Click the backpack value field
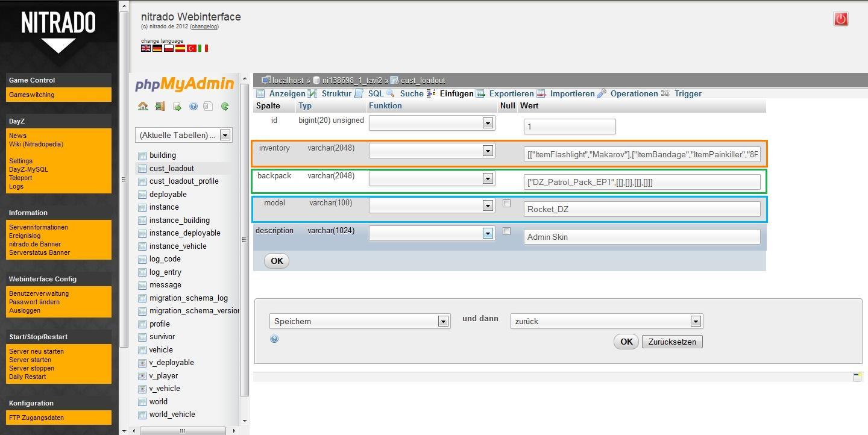This screenshot has width=868, height=435. tap(642, 182)
